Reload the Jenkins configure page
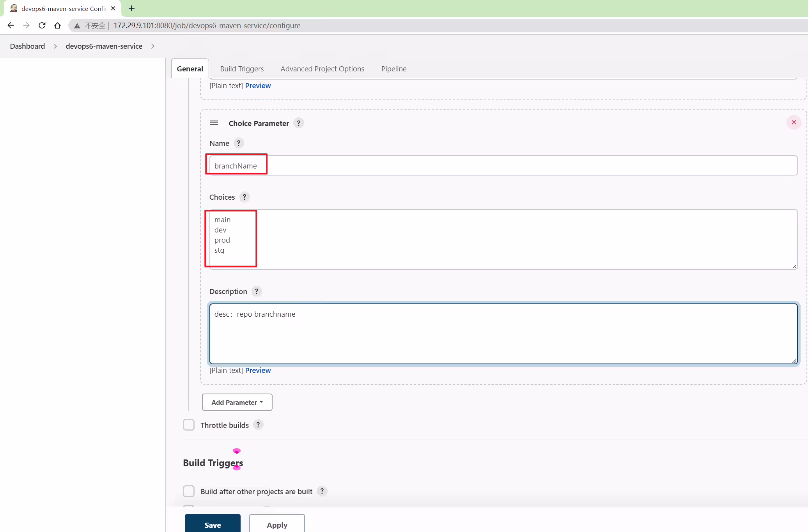 pyautogui.click(x=42, y=25)
